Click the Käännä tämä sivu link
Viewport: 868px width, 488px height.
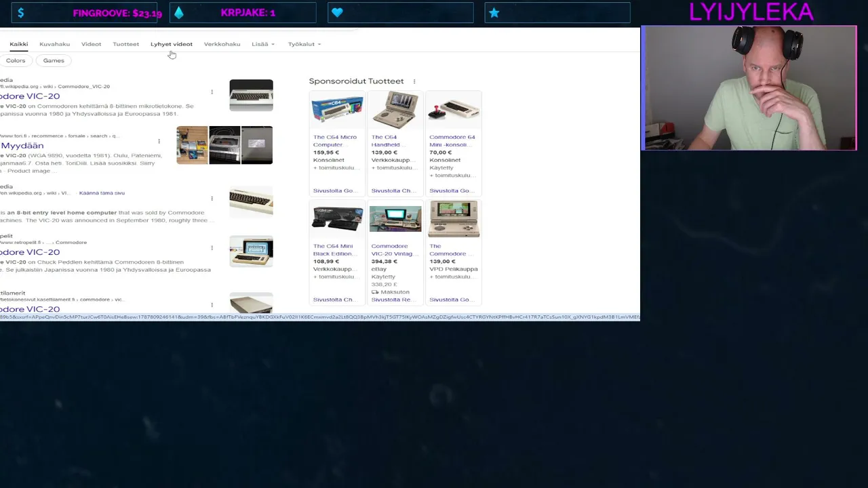(x=102, y=193)
